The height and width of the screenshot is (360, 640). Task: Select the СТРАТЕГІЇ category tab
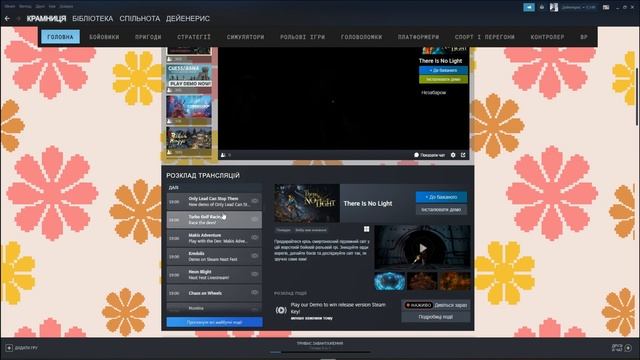tap(194, 37)
